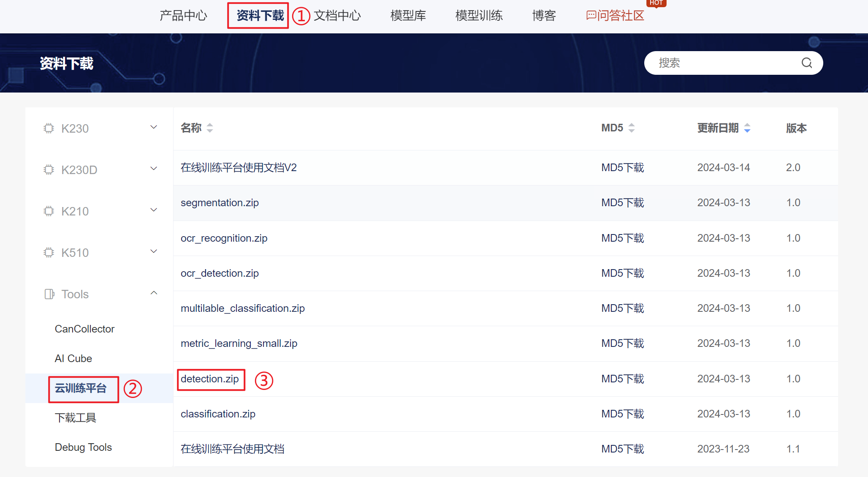Visit the 问答社区 link
The width and height of the screenshot is (868, 477).
(616, 16)
